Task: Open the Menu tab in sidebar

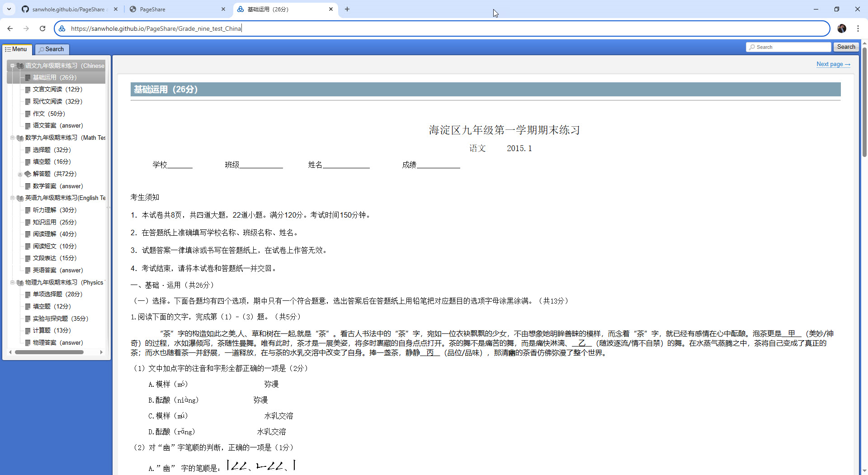Action: (16, 49)
